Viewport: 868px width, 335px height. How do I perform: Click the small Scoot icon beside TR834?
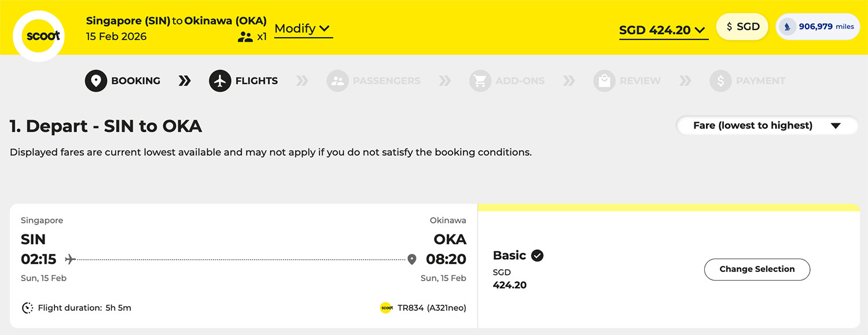click(x=387, y=308)
